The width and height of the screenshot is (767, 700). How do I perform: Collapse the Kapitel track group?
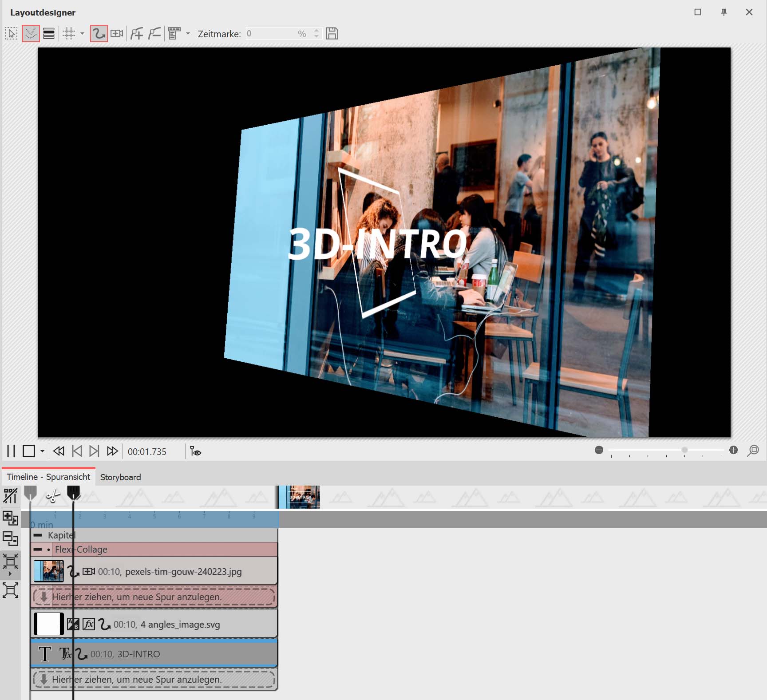[x=38, y=535]
